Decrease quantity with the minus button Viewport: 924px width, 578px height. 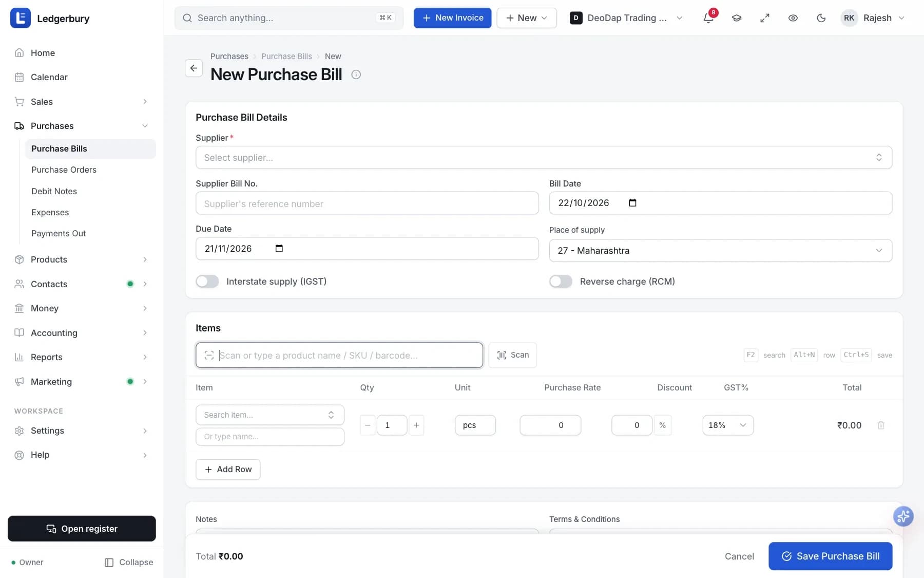(368, 425)
